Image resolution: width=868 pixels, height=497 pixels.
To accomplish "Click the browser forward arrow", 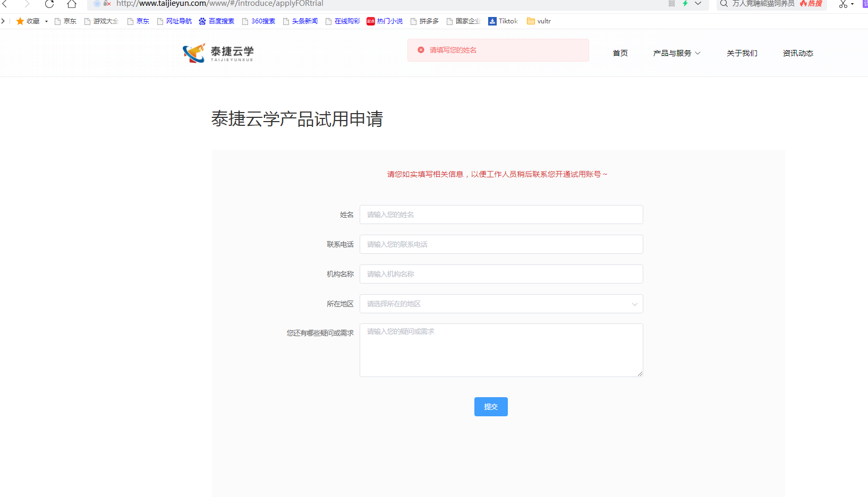I will (x=27, y=4).
